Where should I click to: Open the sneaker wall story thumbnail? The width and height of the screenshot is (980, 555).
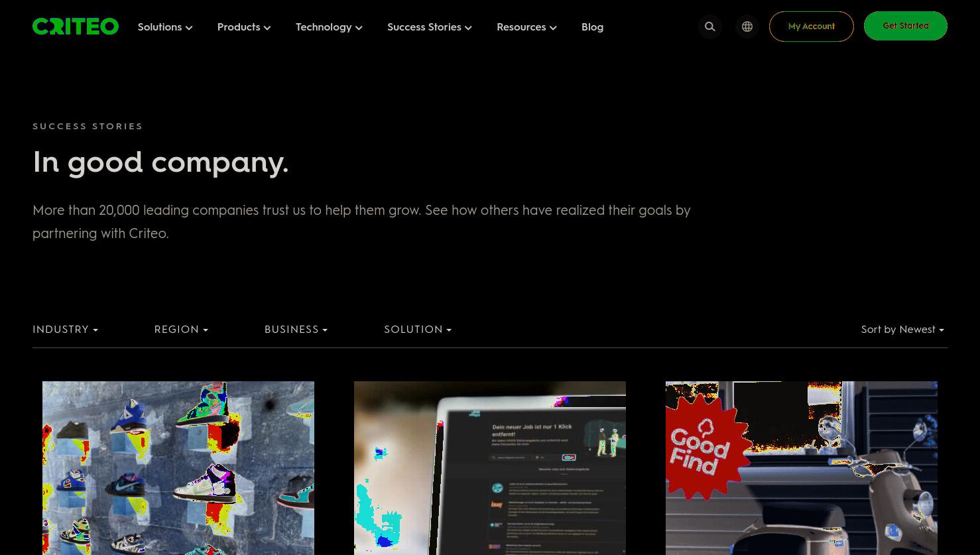tap(178, 468)
